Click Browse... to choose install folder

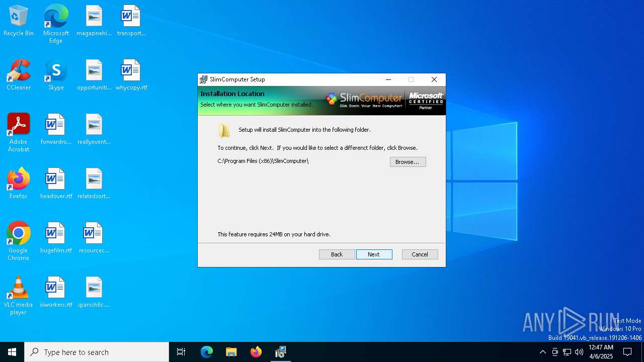pos(408,162)
